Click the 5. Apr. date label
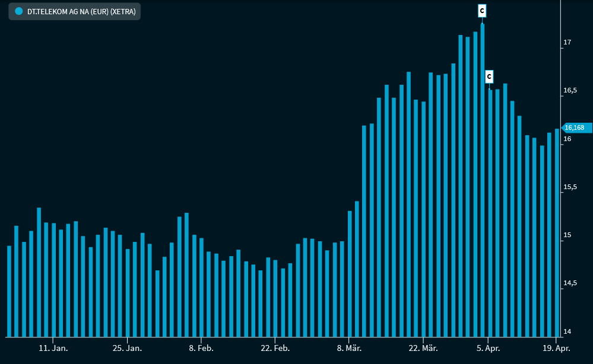Image resolution: width=593 pixels, height=364 pixels. 488,349
